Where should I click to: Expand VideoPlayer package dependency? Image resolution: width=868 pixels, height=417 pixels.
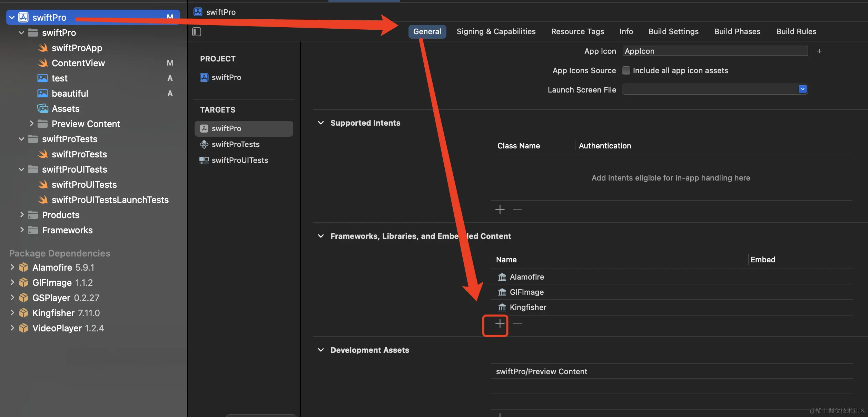(x=12, y=328)
